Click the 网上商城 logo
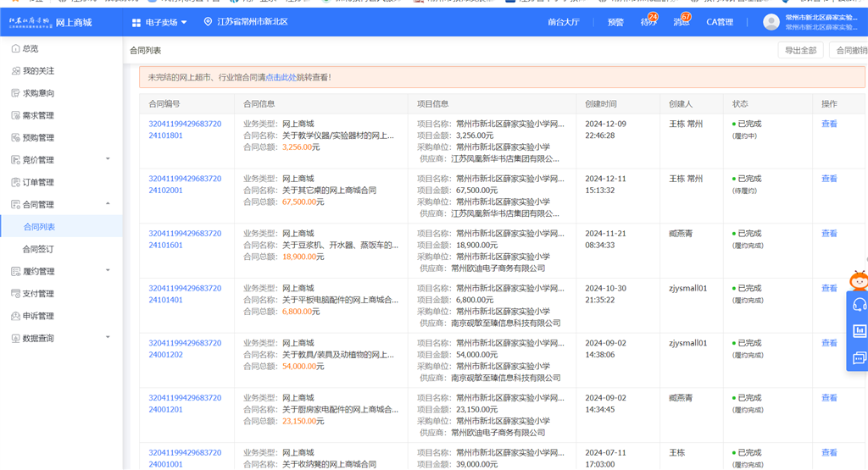Viewport: 868px width, 470px height. pos(50,22)
